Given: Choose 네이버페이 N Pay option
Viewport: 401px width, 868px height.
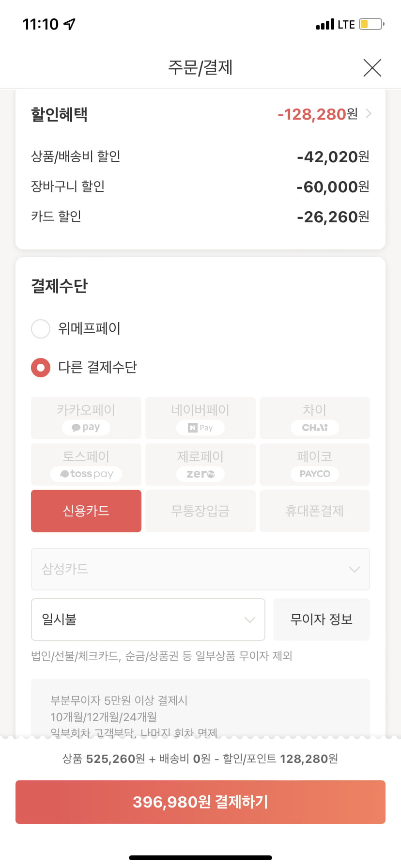Looking at the screenshot, I should click(200, 418).
